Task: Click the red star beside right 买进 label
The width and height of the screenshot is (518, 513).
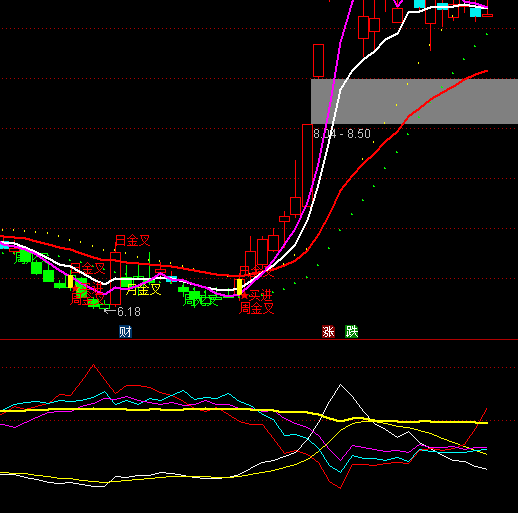Action: 245,295
